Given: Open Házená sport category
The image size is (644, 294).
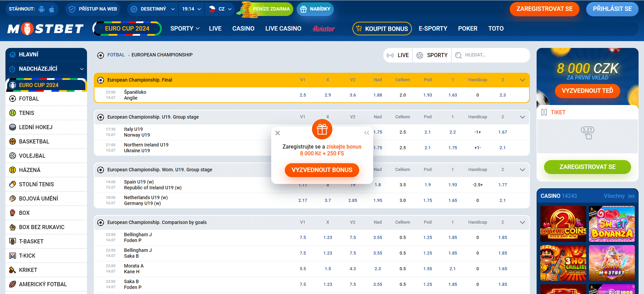Looking at the screenshot, I should tap(46, 170).
